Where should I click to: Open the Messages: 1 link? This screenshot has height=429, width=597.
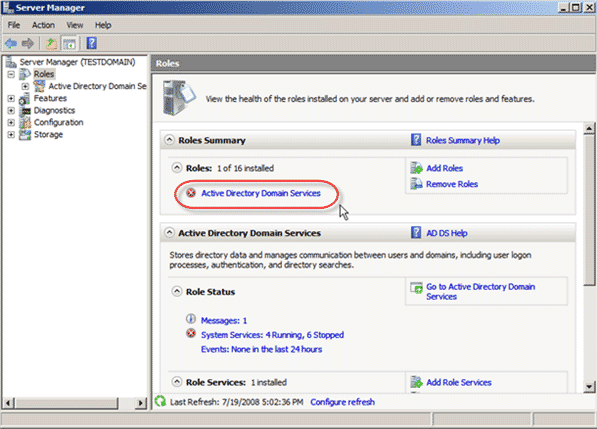pos(224,321)
